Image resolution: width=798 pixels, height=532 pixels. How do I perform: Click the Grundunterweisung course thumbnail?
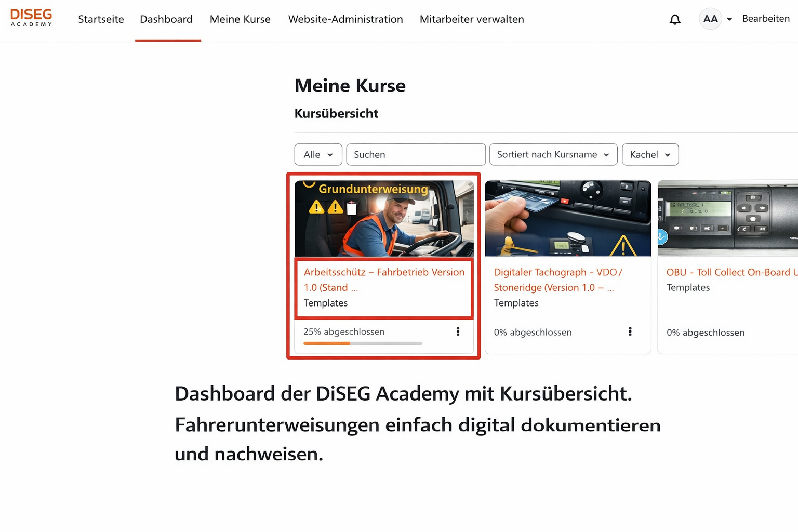click(x=383, y=218)
